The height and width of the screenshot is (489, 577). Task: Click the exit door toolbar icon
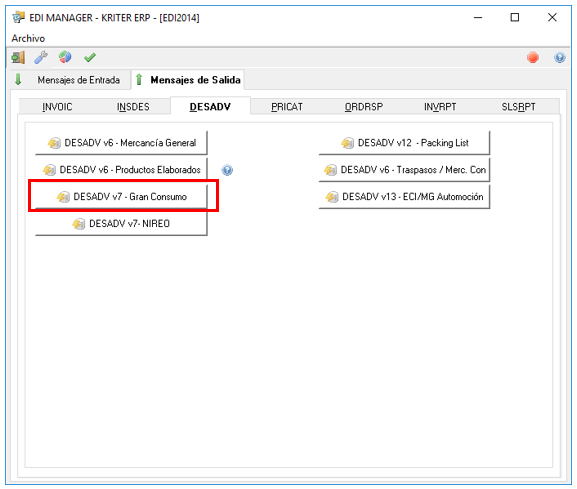[18, 57]
